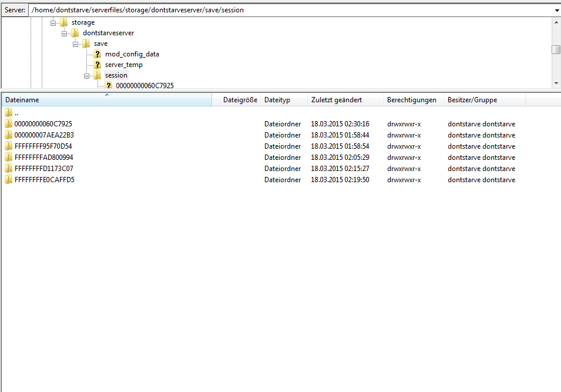Click the mod_config_data unknown-folder icon
This screenshot has height=392, width=561.
(98, 54)
